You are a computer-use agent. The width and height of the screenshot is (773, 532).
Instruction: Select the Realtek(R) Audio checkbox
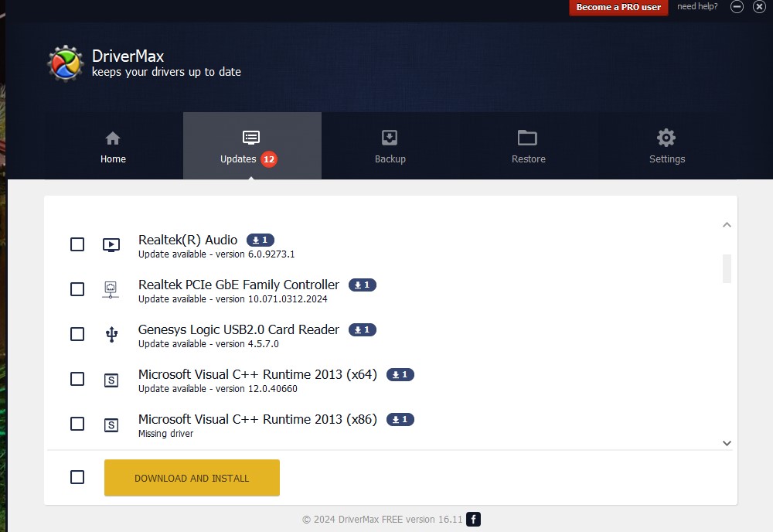click(x=77, y=244)
